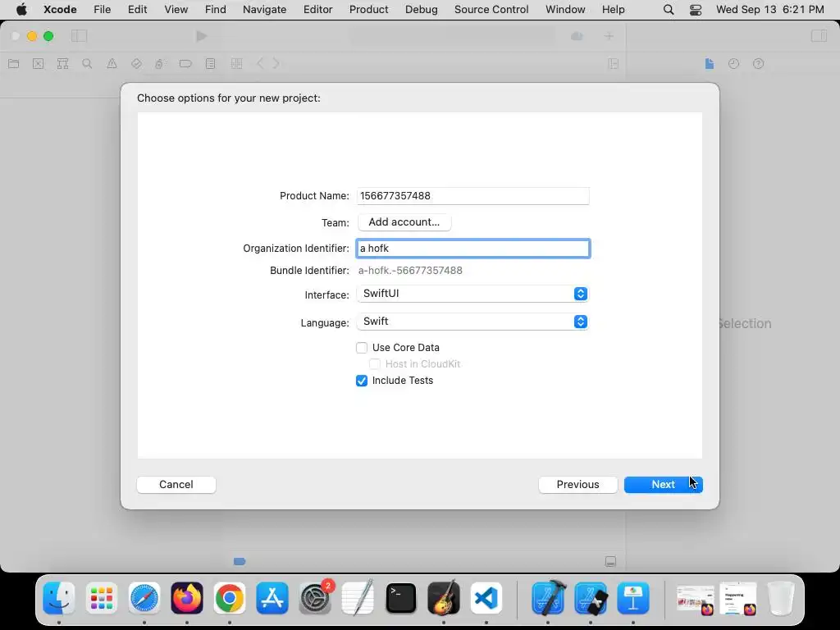This screenshot has height=630, width=840.
Task: Select the History inspector clock icon
Action: point(733,64)
